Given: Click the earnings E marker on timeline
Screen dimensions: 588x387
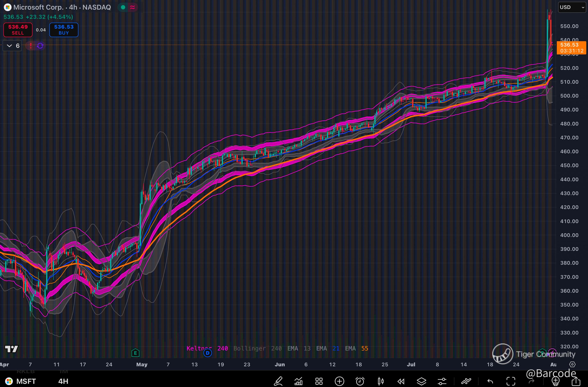Looking at the screenshot, I should pyautogui.click(x=135, y=353).
